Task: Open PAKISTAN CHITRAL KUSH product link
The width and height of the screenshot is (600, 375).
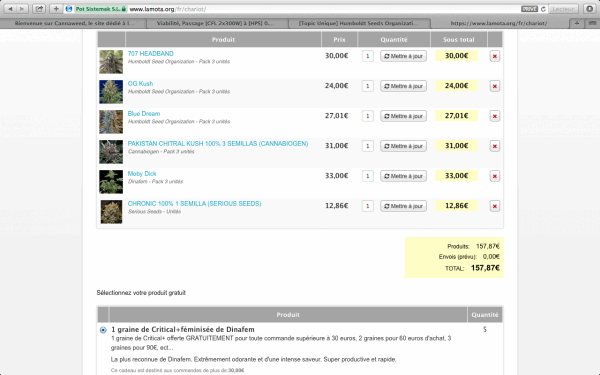Action: point(218,143)
